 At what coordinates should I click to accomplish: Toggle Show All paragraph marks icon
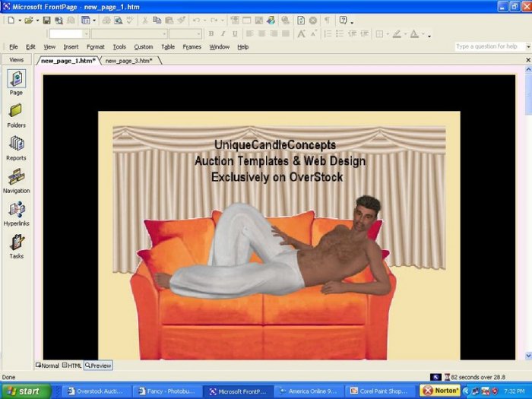[x=327, y=21]
